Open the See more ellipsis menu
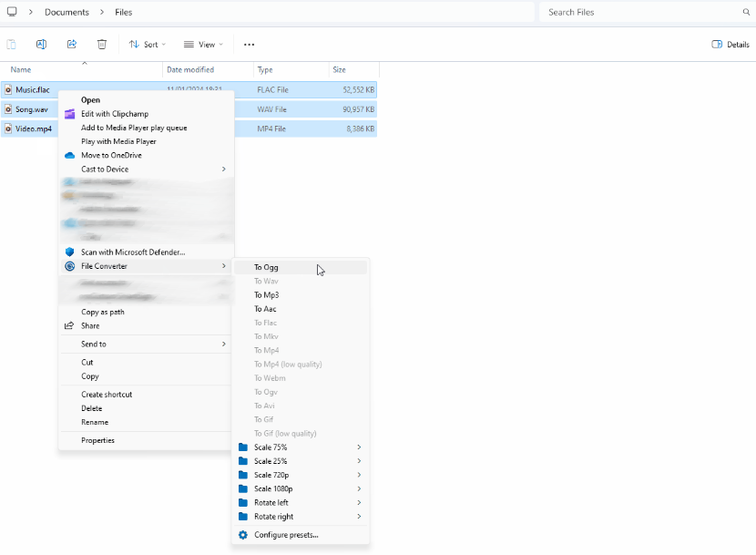The width and height of the screenshot is (756, 555). [249, 44]
